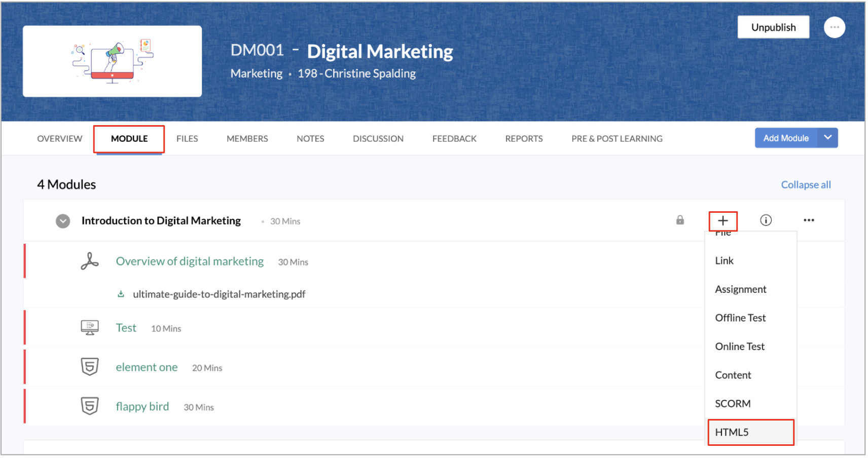Open the Add Module dropdown arrow
Viewport: 868px width, 458px height.
pyautogui.click(x=827, y=138)
